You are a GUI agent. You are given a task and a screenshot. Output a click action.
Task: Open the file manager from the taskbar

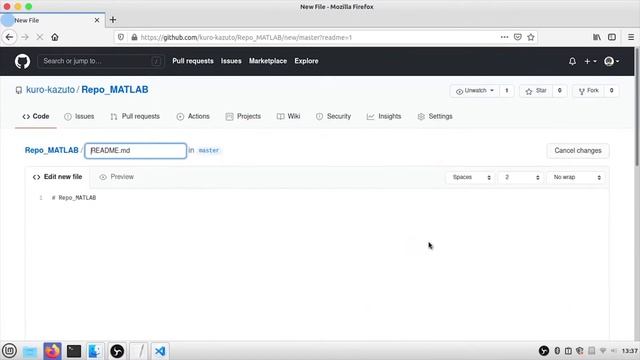pos(30,351)
